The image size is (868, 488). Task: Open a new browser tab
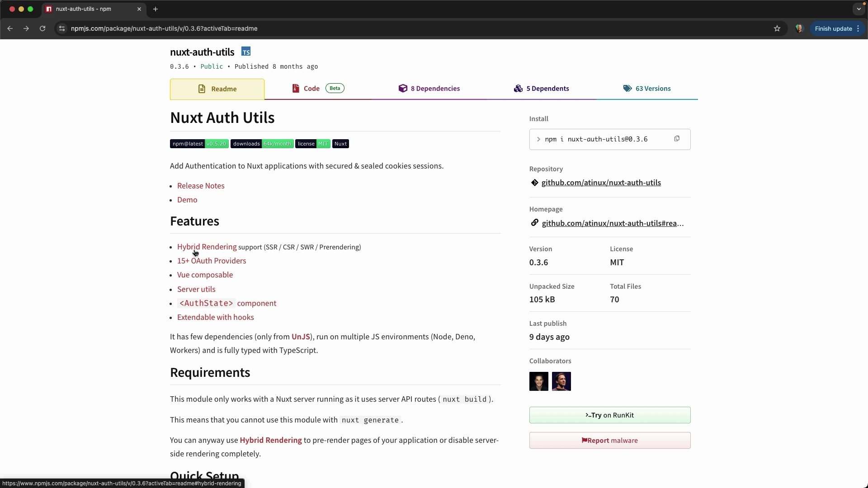156,9
